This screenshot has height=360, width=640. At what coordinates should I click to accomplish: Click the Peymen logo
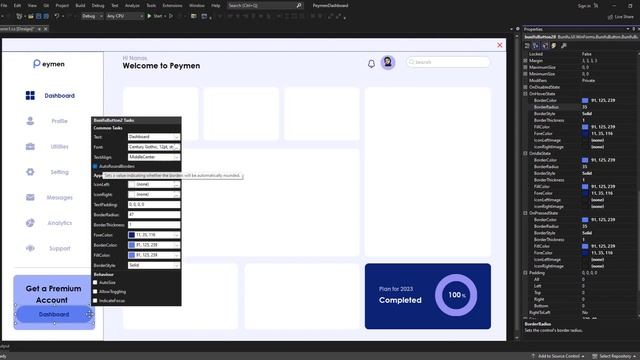(x=49, y=64)
